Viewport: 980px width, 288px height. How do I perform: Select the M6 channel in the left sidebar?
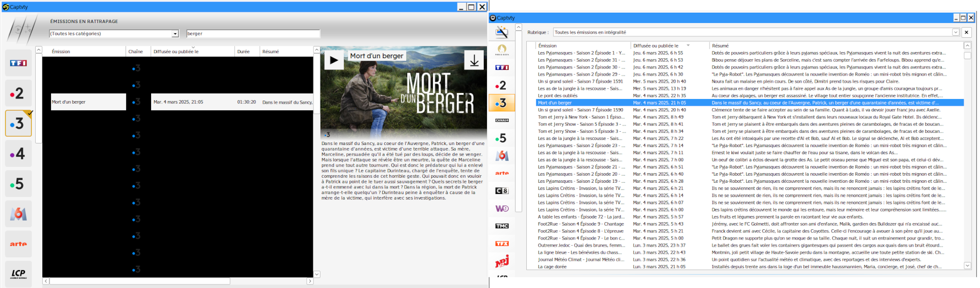(x=18, y=214)
